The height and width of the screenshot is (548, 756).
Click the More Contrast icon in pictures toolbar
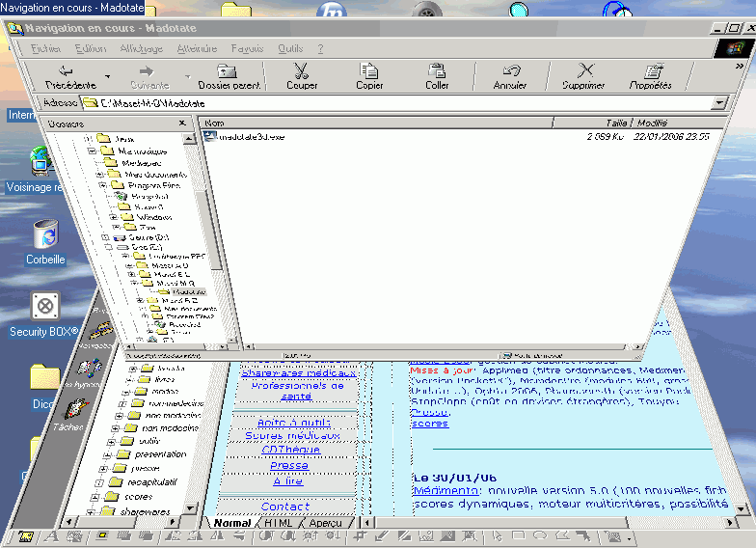click(x=266, y=535)
